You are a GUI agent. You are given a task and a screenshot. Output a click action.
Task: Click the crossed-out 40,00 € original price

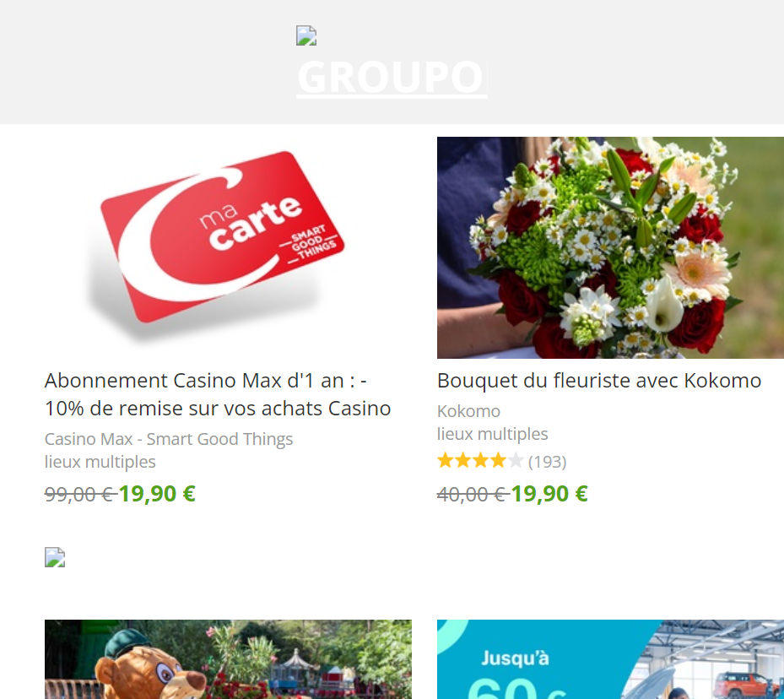[473, 495]
